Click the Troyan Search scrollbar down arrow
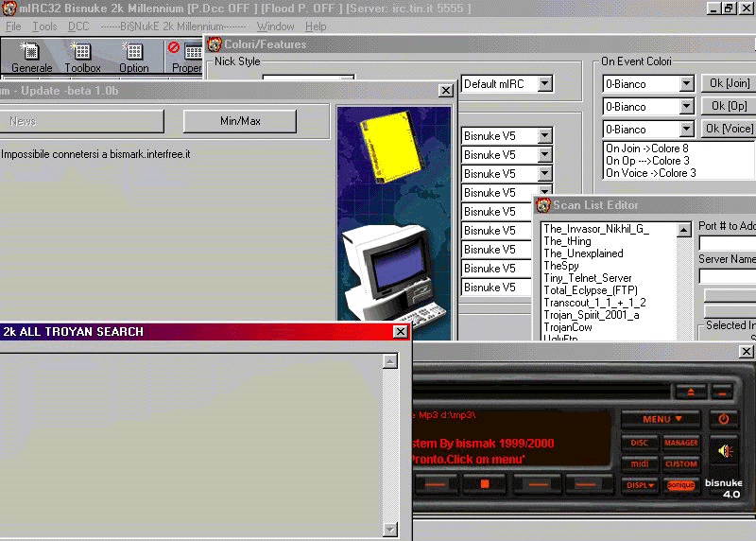Viewport: 756px width, 541px height. [x=390, y=530]
